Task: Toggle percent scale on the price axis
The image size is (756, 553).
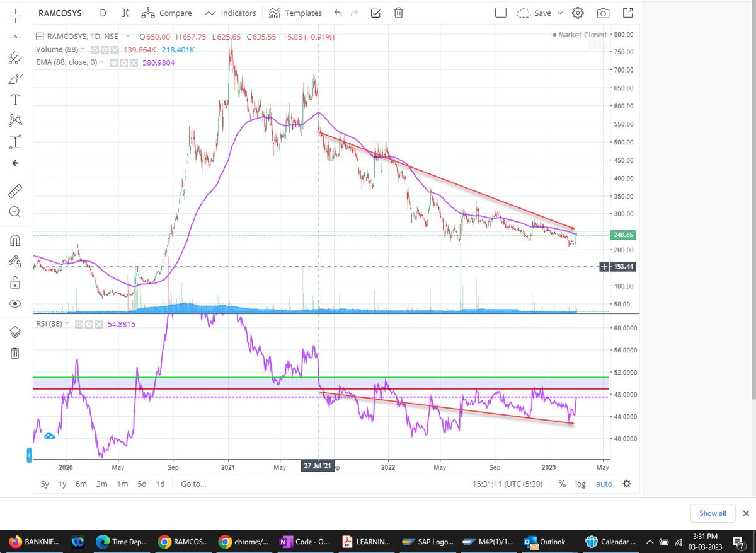Action: click(x=562, y=484)
